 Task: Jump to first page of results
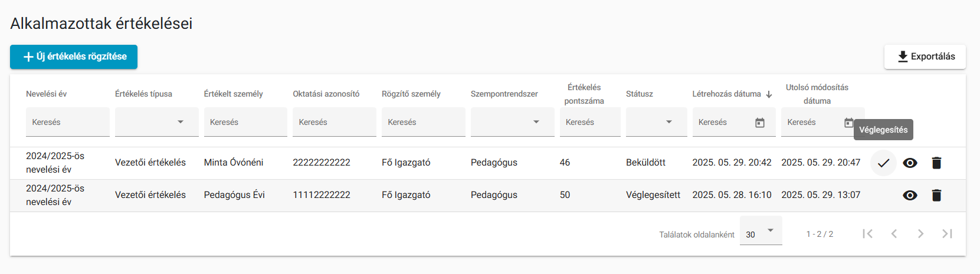[x=867, y=234]
